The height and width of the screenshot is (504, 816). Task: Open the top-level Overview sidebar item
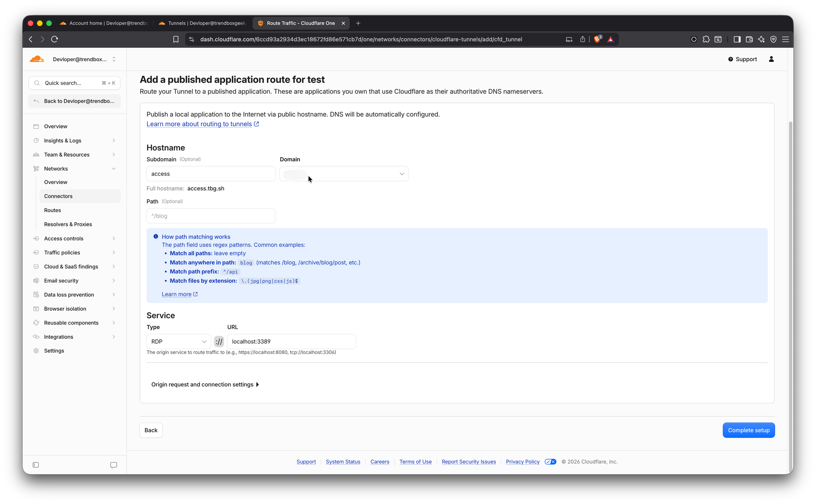74,126
